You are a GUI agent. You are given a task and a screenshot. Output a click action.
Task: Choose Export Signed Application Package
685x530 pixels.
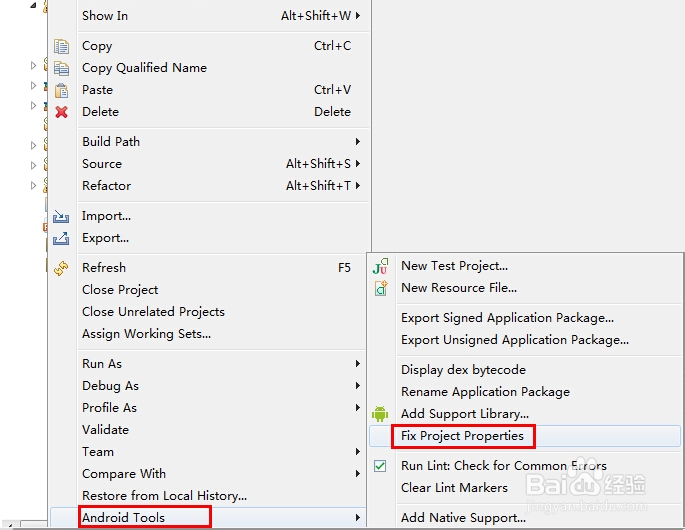(507, 318)
